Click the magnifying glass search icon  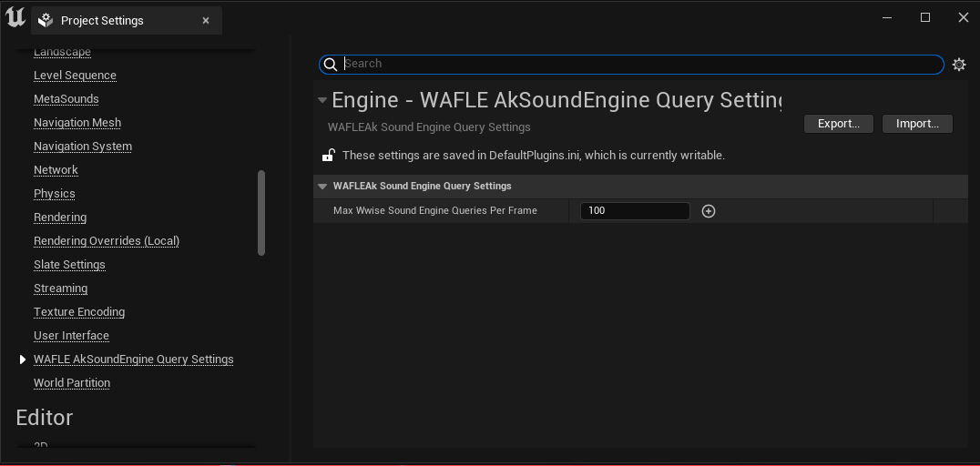coord(331,65)
